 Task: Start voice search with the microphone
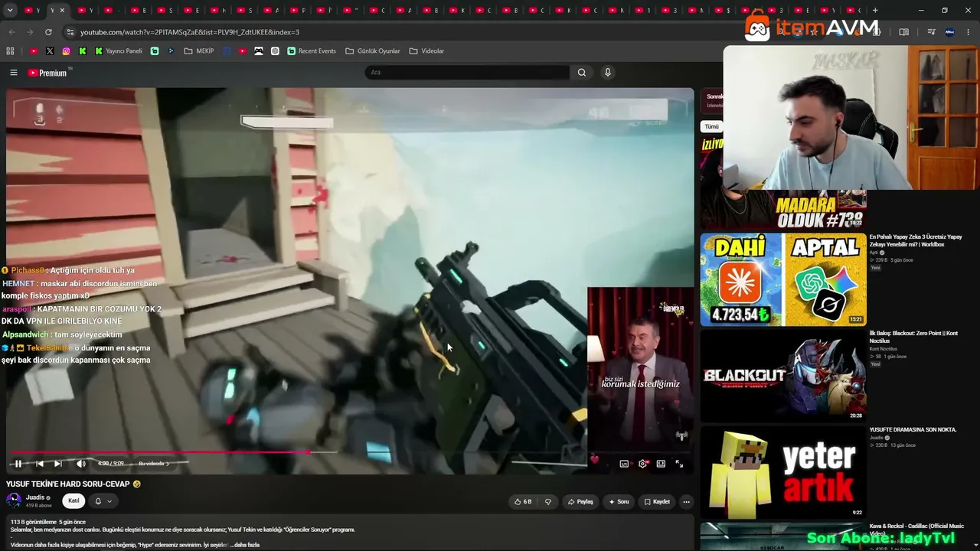(608, 73)
